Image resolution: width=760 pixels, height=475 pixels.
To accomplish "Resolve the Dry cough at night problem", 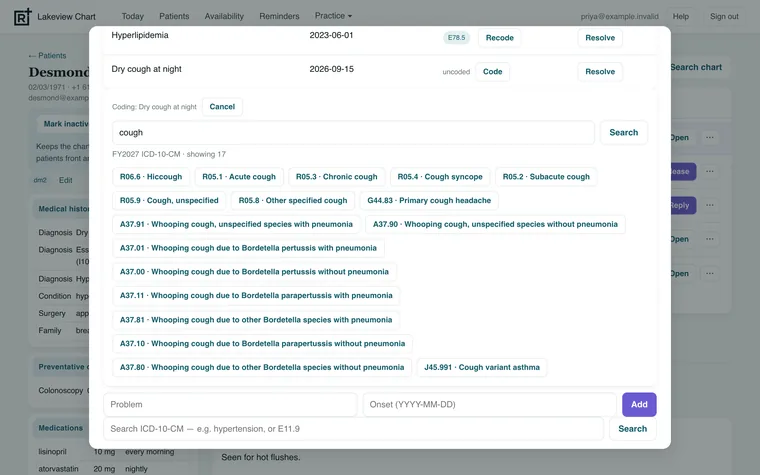I will click(600, 72).
